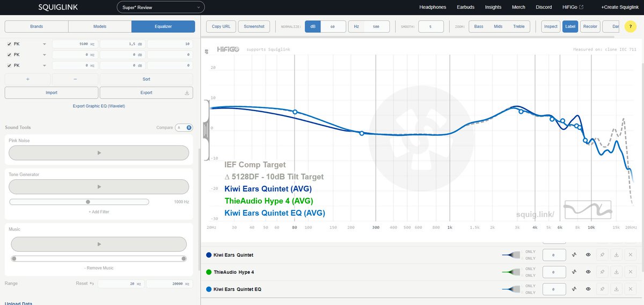Screen dimensions: 644x305
Task: Pin the ThieAudio Hype 4 curve
Action: tap(603, 272)
